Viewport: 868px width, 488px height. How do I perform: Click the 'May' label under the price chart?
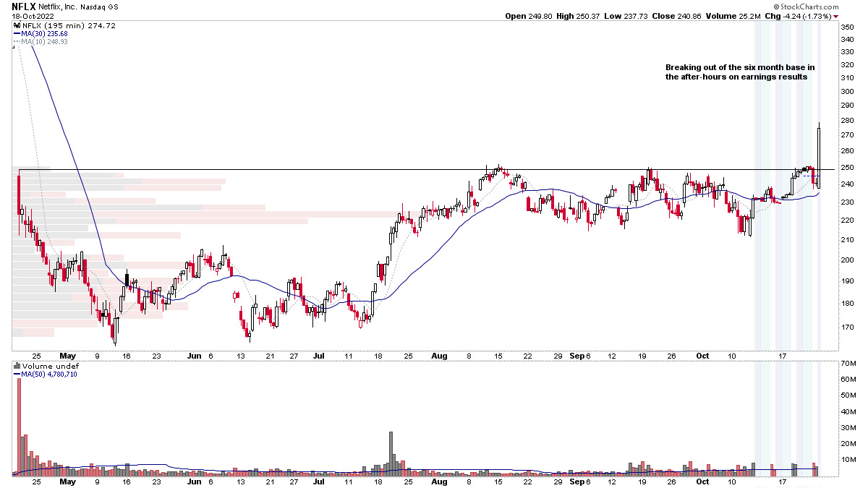67,356
